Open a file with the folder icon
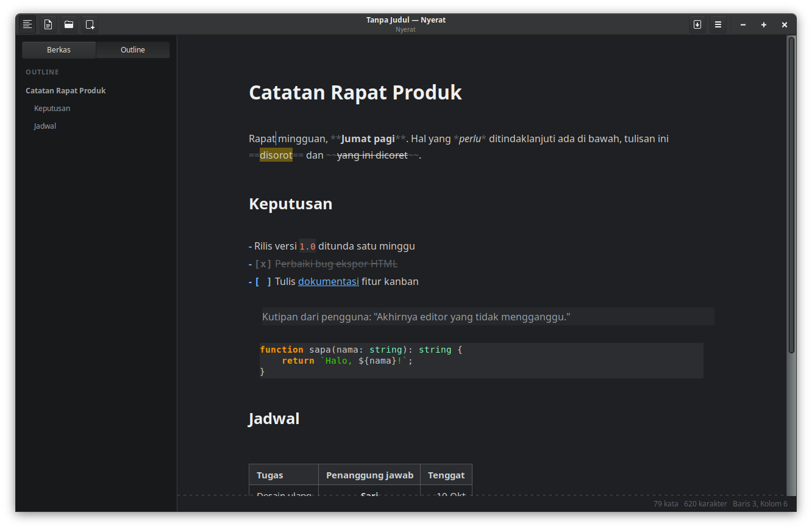Screen dimensions: 812x529 click(69, 24)
